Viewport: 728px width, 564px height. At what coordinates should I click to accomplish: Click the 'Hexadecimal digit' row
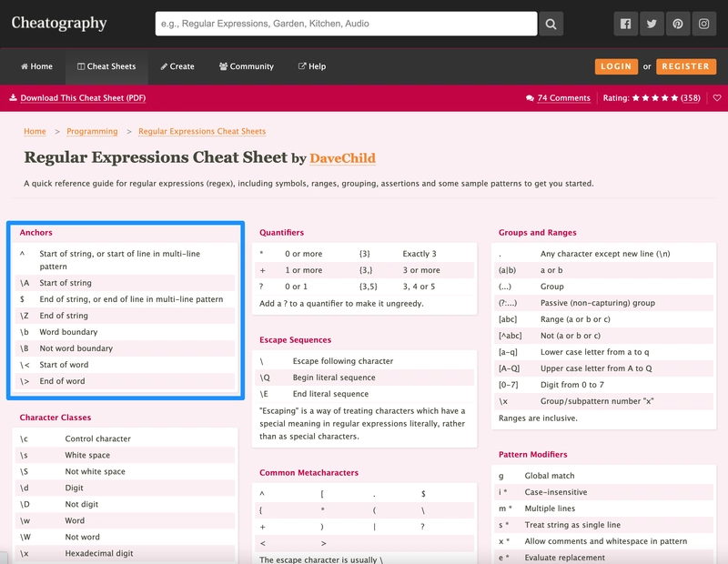click(125, 553)
